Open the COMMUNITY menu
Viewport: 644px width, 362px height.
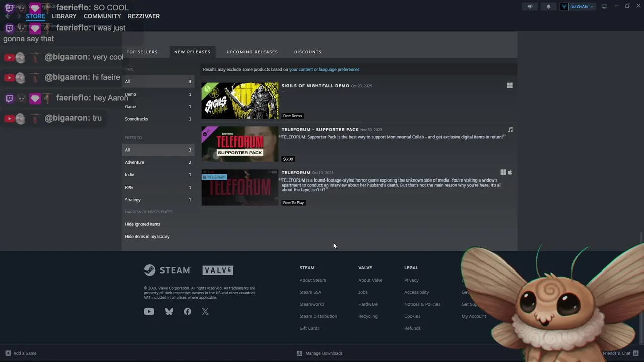click(102, 16)
